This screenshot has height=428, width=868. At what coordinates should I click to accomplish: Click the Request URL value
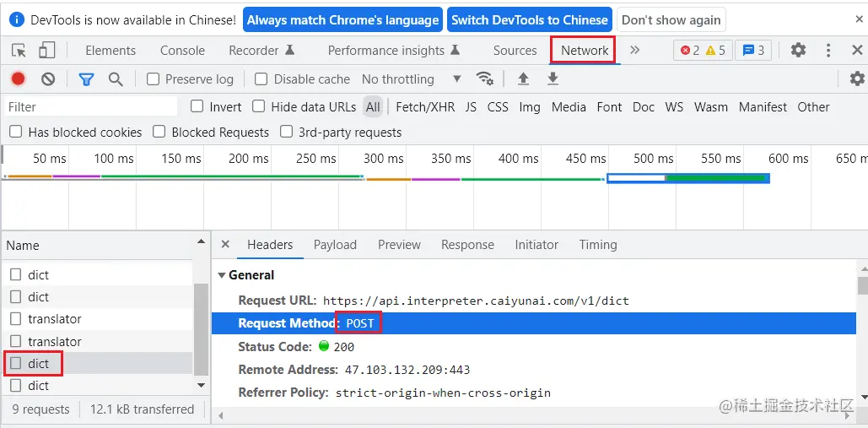476,301
